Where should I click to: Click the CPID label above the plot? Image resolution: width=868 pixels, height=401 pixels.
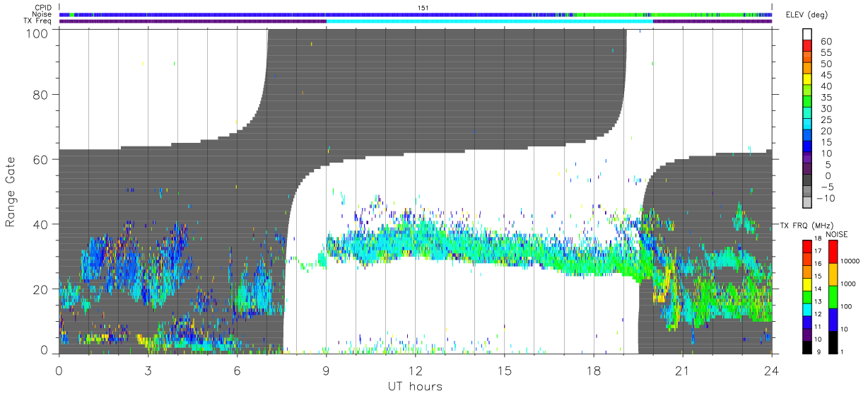[43, 8]
